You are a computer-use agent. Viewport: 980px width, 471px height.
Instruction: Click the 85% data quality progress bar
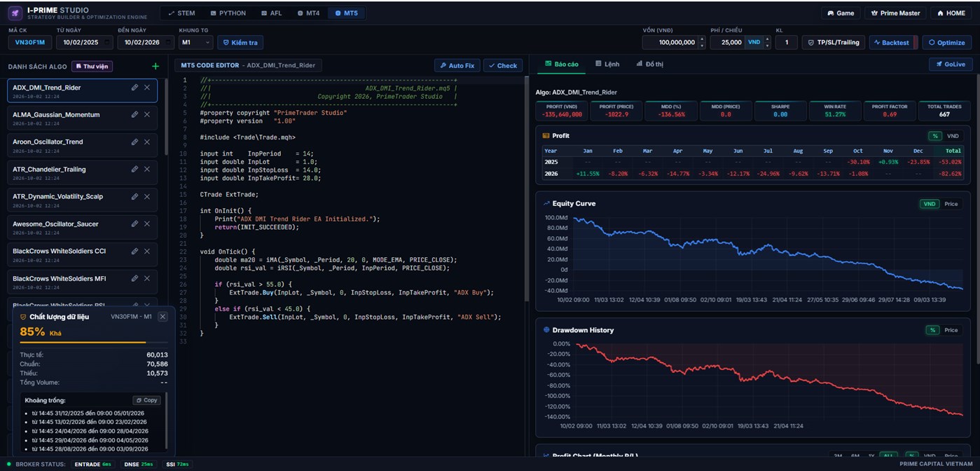pyautogui.click(x=95, y=343)
